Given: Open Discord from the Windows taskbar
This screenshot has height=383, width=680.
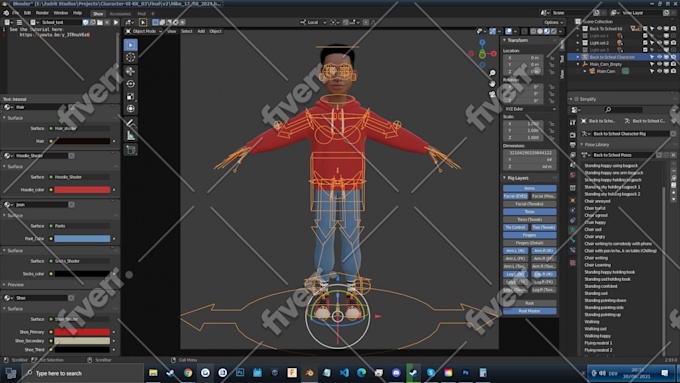Looking at the screenshot, I should tap(396, 373).
